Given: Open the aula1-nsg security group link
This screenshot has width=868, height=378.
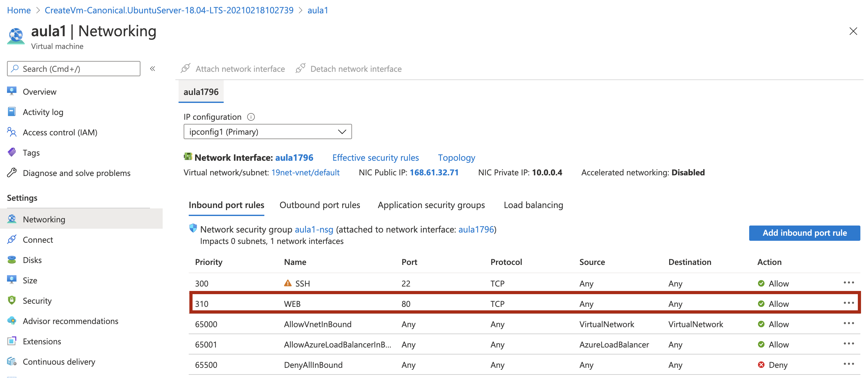Looking at the screenshot, I should [314, 229].
